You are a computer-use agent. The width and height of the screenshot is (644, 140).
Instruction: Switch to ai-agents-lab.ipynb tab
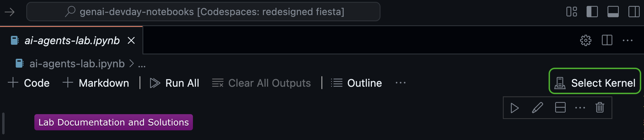(72, 41)
